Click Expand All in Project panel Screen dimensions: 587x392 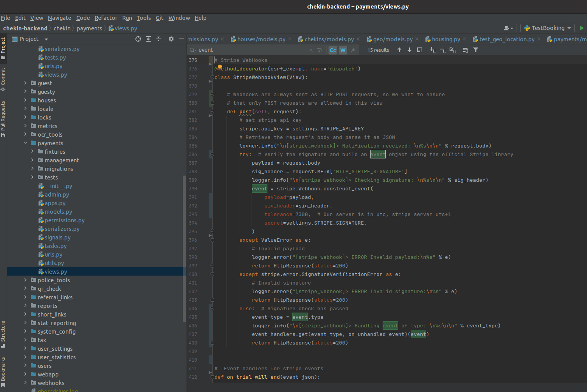(148, 39)
